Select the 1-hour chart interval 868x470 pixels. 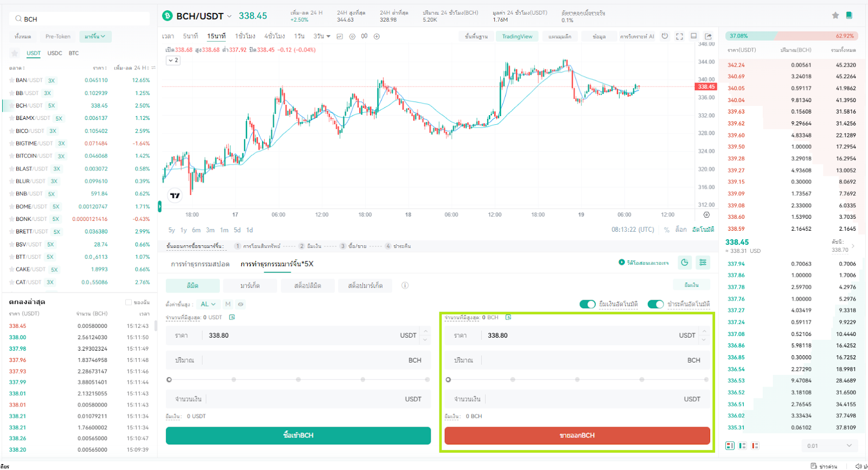[x=245, y=36]
